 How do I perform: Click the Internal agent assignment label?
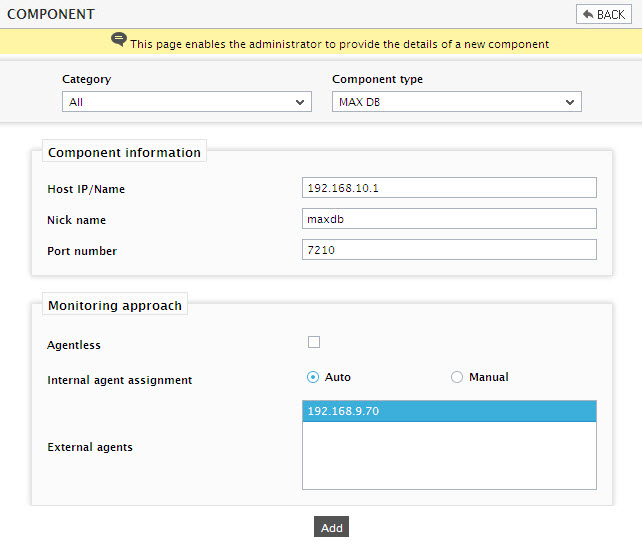(x=120, y=380)
